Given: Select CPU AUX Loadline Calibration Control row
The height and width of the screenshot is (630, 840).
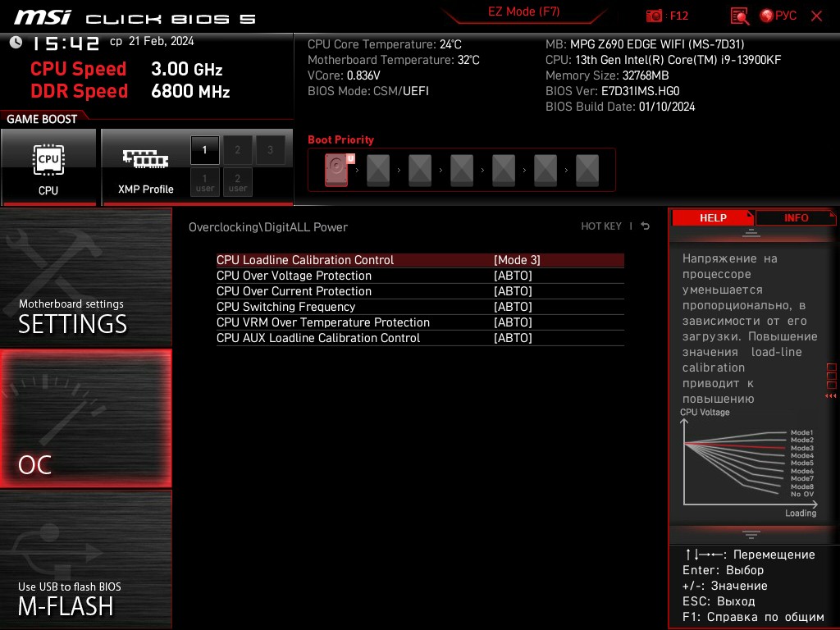Looking at the screenshot, I should pos(420,337).
